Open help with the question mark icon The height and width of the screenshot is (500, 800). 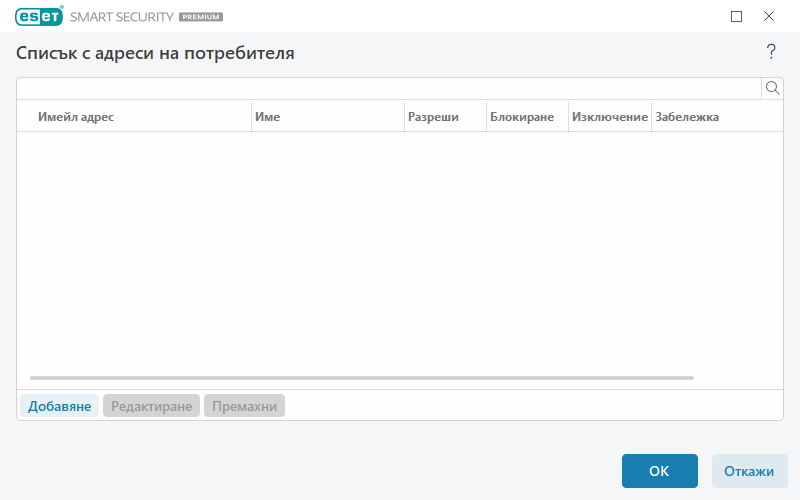click(771, 52)
